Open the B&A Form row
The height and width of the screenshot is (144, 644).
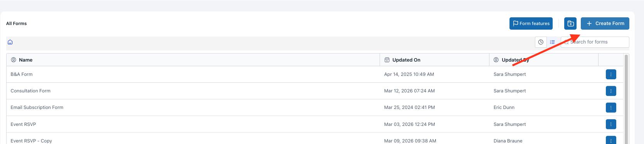click(22, 74)
